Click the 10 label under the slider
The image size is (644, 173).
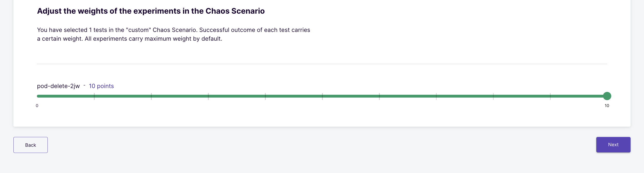pos(607,106)
